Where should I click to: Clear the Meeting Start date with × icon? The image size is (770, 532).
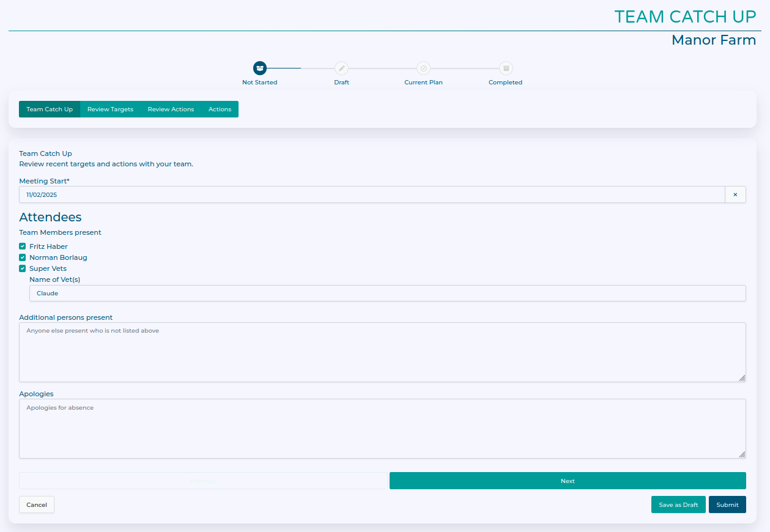click(735, 194)
